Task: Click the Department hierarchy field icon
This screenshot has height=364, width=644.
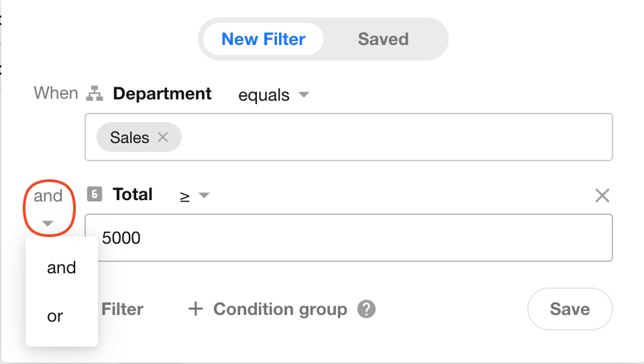Action: coord(95,95)
